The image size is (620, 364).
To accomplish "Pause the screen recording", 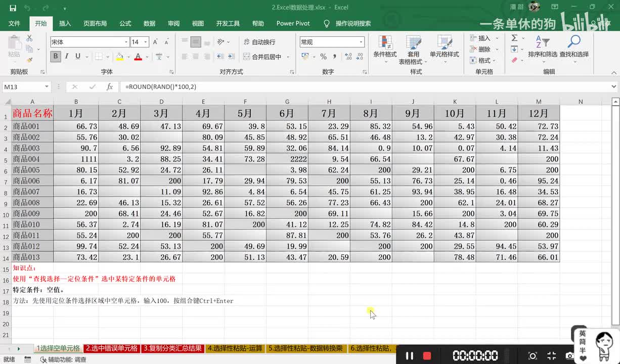I will coord(410,356).
